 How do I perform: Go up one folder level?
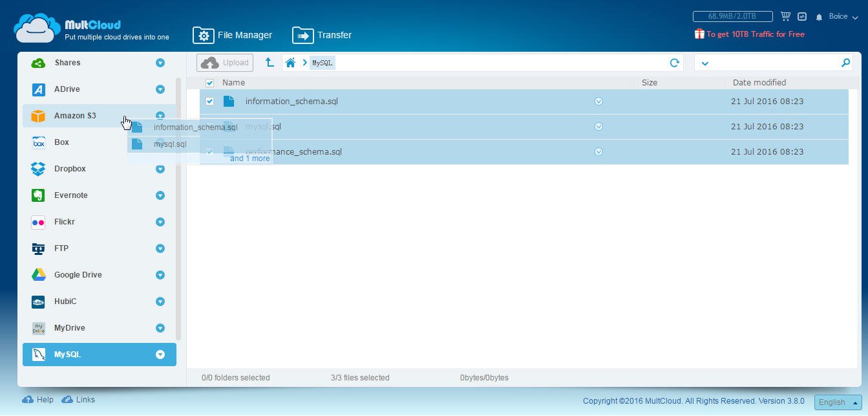tap(270, 63)
